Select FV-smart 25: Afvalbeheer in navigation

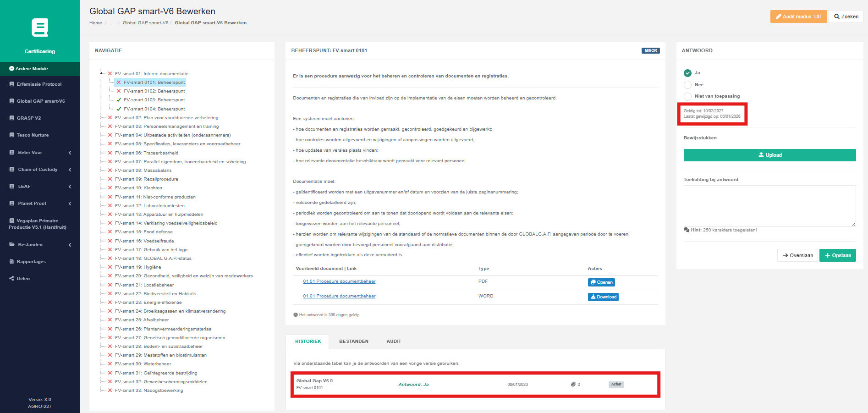142,320
